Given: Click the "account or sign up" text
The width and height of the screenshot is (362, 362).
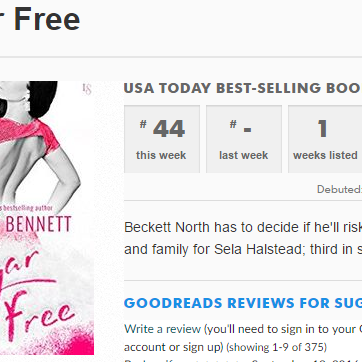Looking at the screenshot, I should (174, 347).
